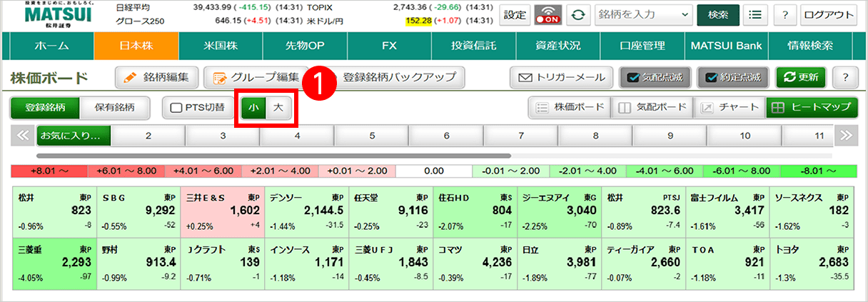Open the 投資信託 tab
This screenshot has height=302, width=868.
(473, 46)
